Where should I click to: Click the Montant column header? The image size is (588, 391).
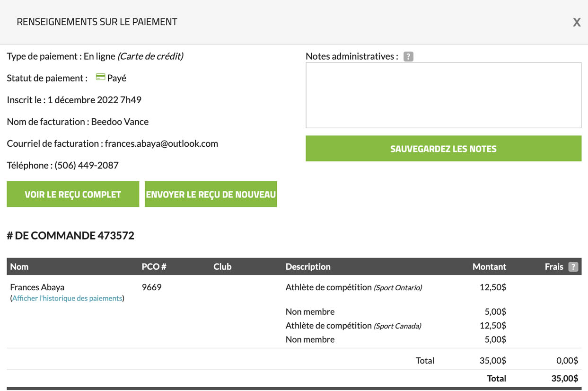489,267
